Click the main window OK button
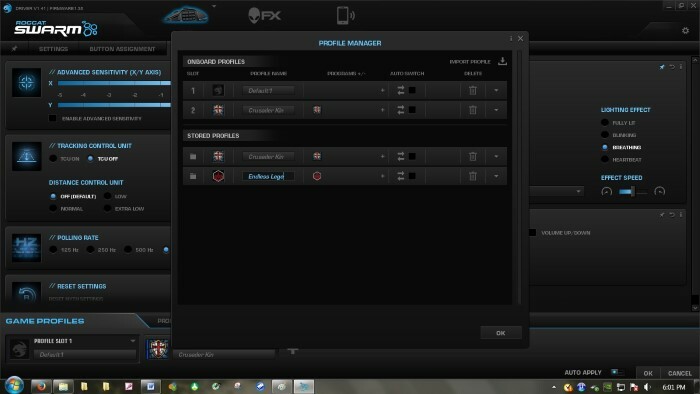Image resolution: width=700 pixels, height=394 pixels. click(x=648, y=373)
